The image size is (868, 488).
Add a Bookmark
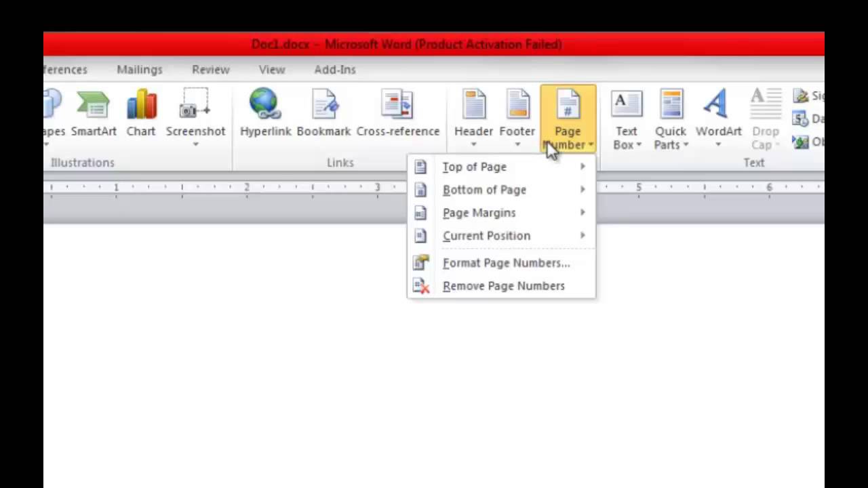point(323,114)
